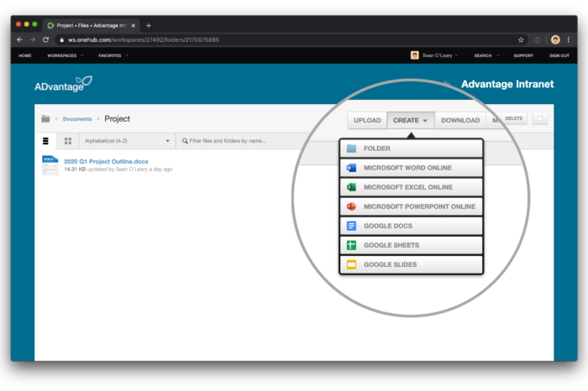Create a new Folder from the menu
The width and height of the screenshot is (588, 391).
(x=411, y=149)
